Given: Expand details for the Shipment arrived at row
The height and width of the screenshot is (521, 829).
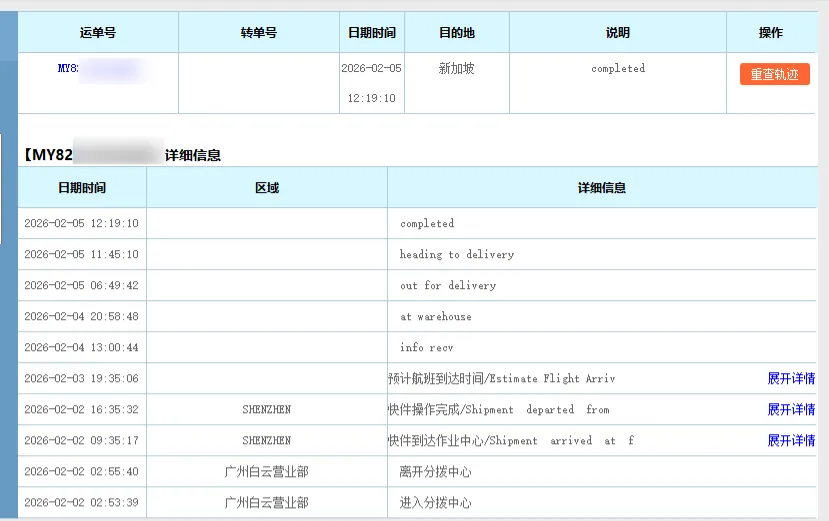Looking at the screenshot, I should pos(791,440).
